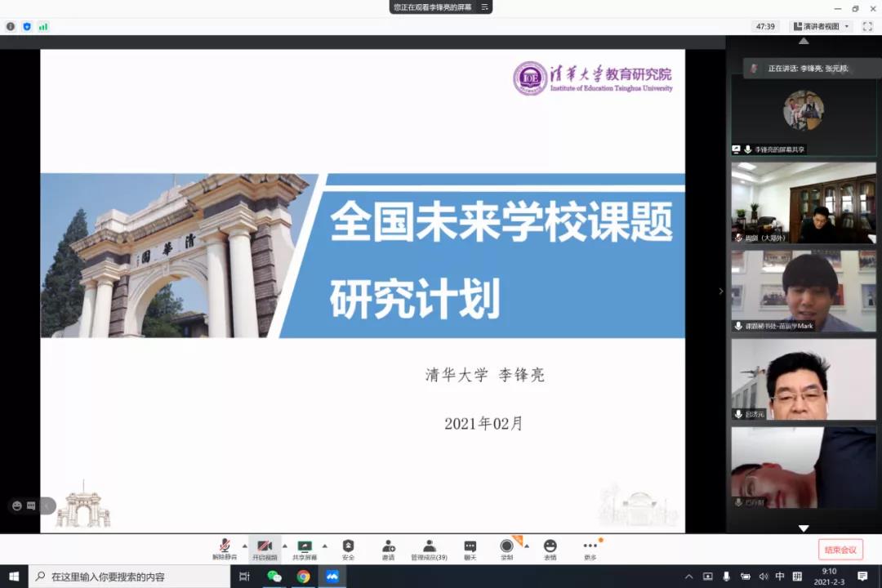
Task: Check the green network signal icon
Action: point(43,26)
